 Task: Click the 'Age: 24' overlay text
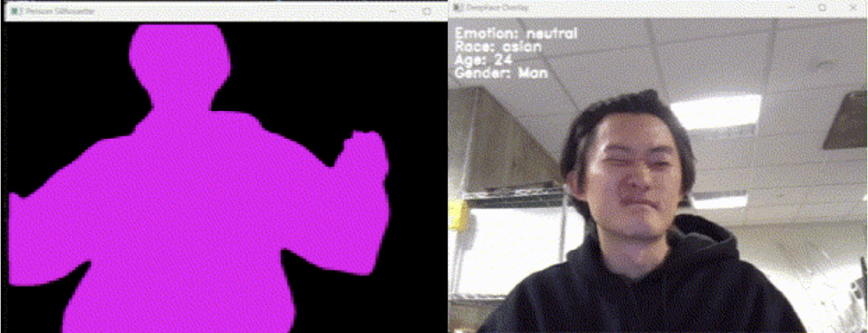tap(483, 60)
